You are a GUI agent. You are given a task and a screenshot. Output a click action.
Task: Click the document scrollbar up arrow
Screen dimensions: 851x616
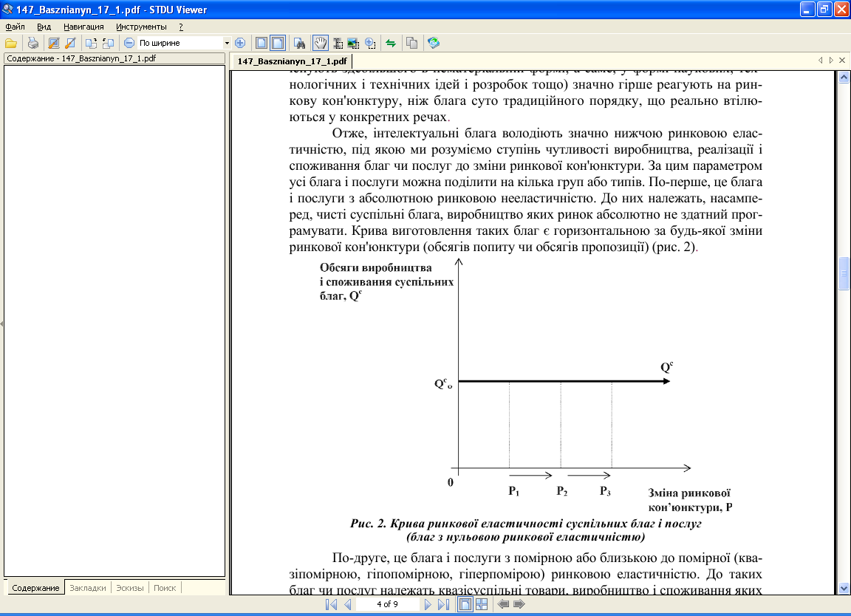(844, 77)
